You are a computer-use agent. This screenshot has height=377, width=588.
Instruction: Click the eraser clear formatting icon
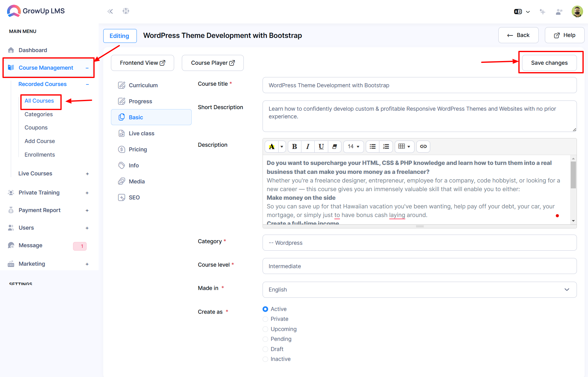click(x=334, y=146)
